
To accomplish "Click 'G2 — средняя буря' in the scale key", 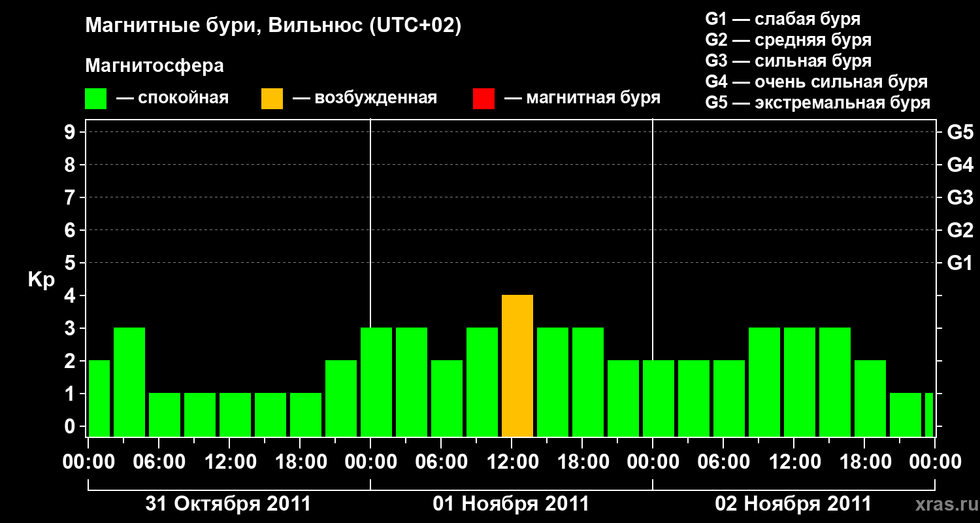I will tap(789, 40).
